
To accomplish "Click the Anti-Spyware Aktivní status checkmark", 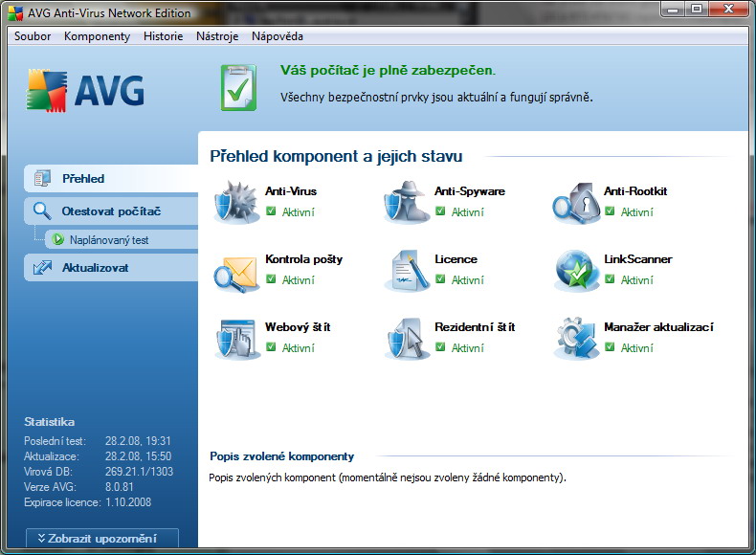I will click(440, 211).
